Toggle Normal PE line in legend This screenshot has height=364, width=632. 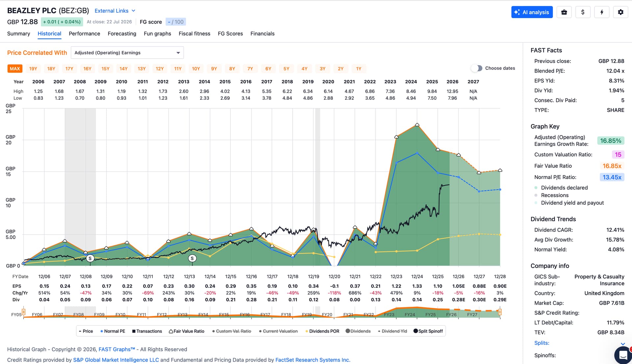[x=113, y=331]
